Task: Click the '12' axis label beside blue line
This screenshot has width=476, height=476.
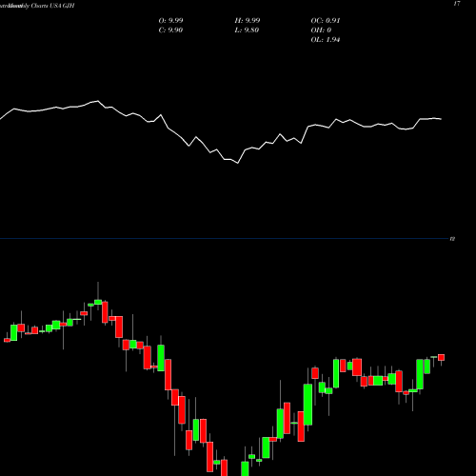Action: pyautogui.click(x=453, y=239)
